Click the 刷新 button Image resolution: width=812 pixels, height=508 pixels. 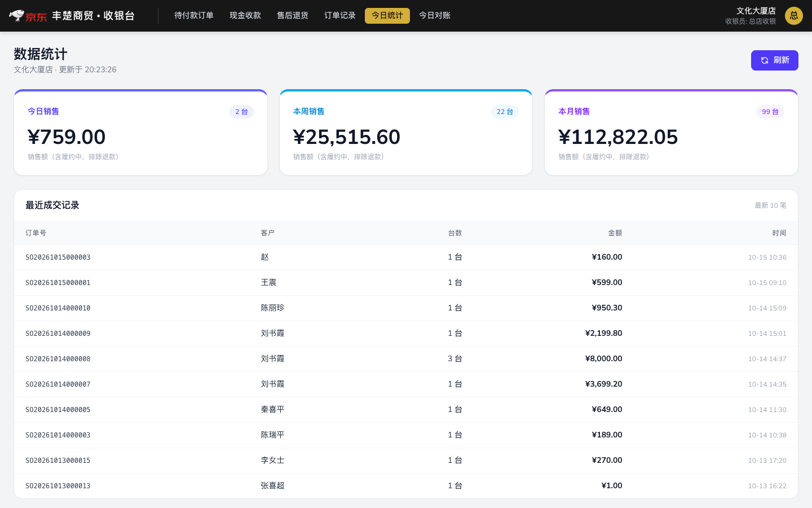click(x=775, y=60)
